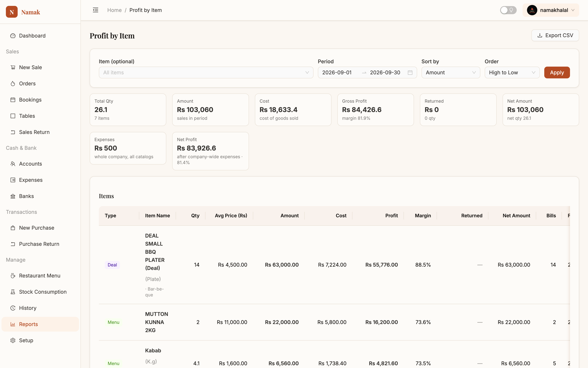Image resolution: width=588 pixels, height=368 pixels.
Task: Click the Kabab item name
Action: click(x=153, y=351)
